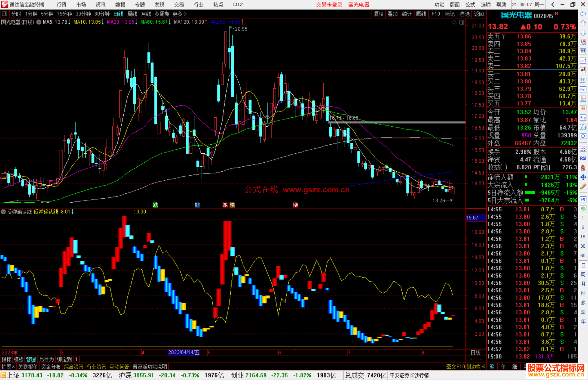Click the 叠加 overlay button
588x380 pixels.
click(x=393, y=14)
